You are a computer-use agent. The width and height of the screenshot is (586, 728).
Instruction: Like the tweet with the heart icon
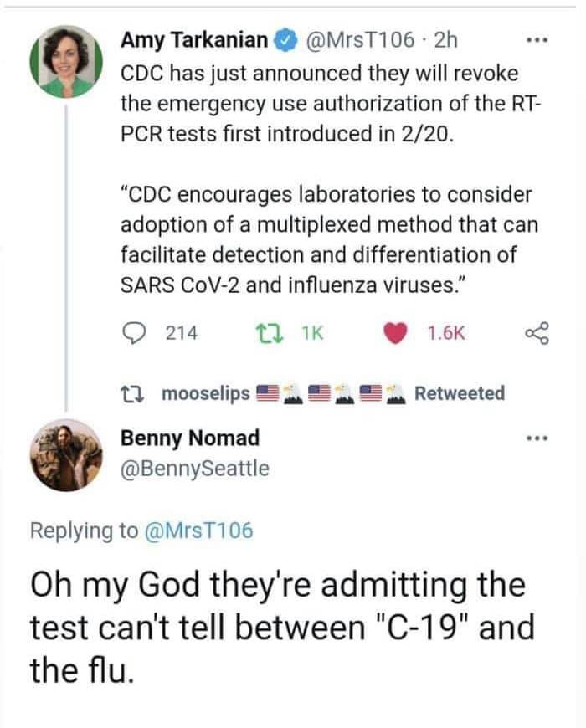pyautogui.click(x=396, y=333)
